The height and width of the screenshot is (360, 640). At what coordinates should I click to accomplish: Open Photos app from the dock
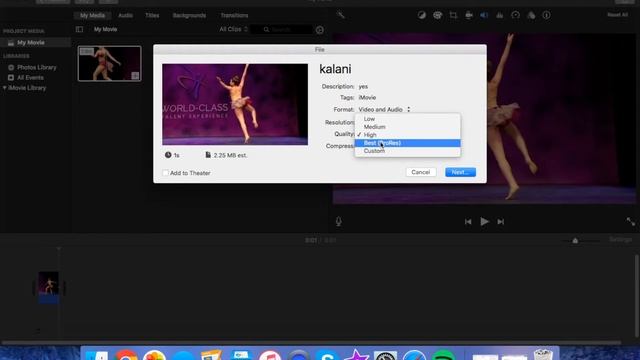pyautogui.click(x=154, y=355)
